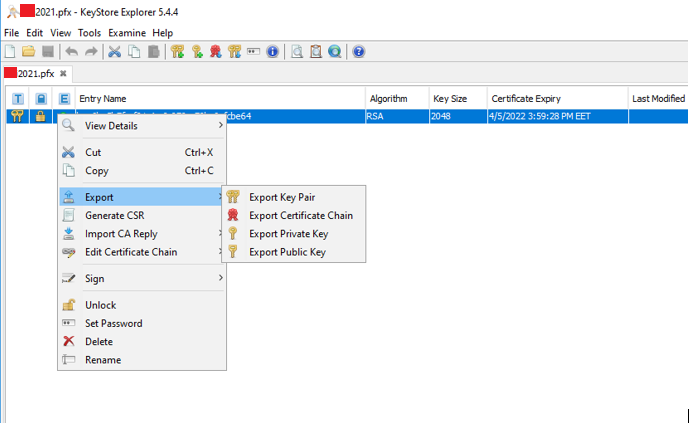Click the Examine SSL globe icon
689x423 pixels.
(334, 51)
